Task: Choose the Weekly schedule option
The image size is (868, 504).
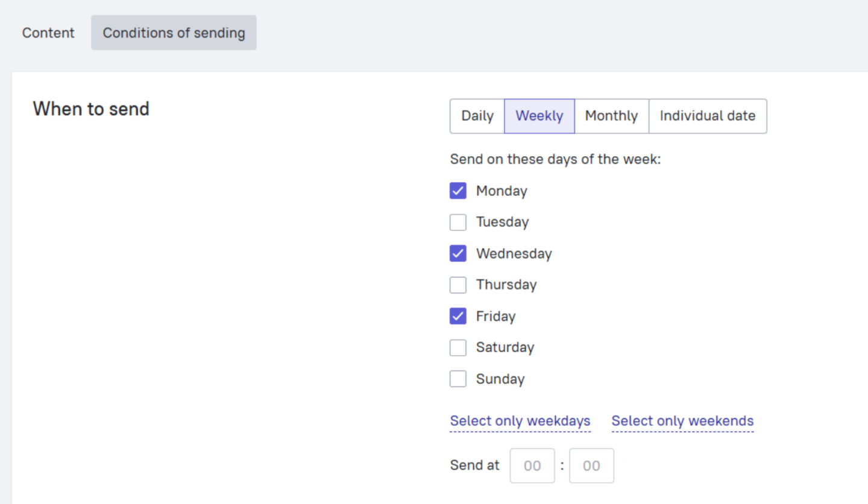Action: point(539,116)
